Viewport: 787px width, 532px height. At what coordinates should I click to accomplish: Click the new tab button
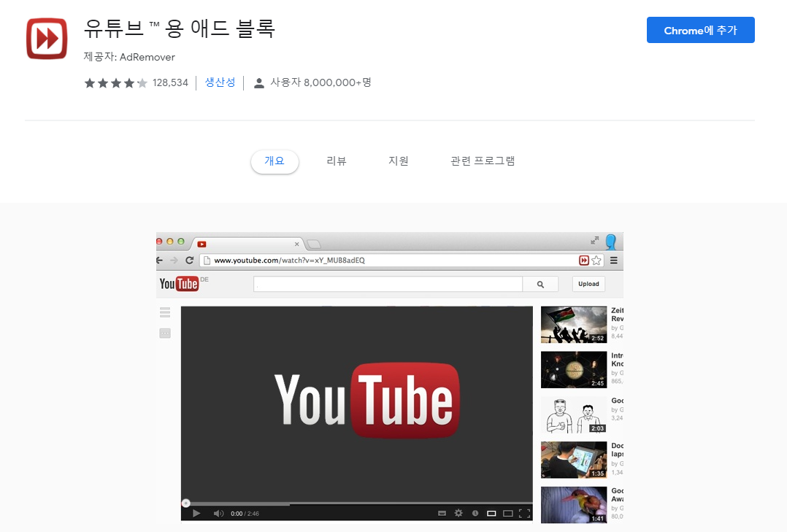click(314, 244)
